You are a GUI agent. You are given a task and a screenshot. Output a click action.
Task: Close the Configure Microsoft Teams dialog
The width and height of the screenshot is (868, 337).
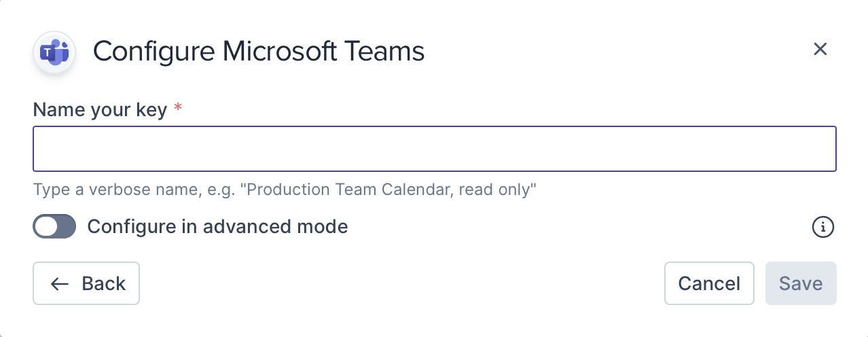(x=820, y=49)
